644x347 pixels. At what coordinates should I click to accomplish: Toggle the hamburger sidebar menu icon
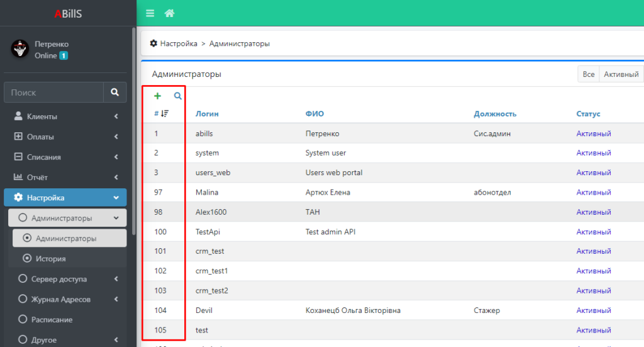(150, 13)
